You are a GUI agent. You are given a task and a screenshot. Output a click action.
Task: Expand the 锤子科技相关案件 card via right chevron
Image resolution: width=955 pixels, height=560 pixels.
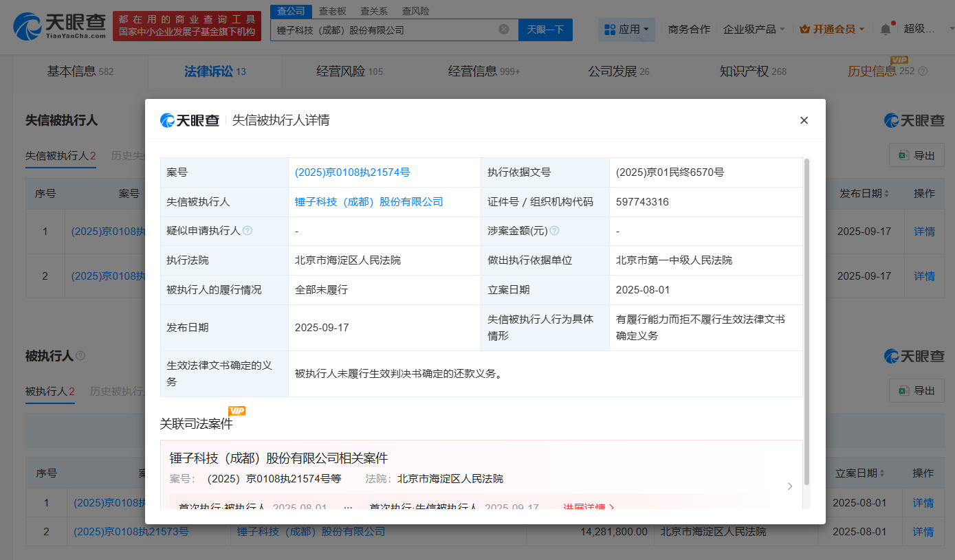789,486
